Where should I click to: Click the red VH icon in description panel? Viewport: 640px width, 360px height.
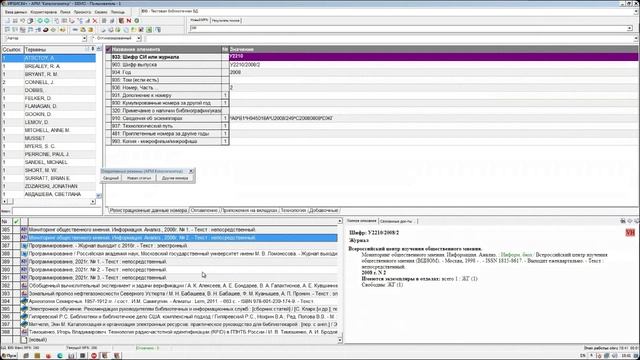tap(630, 232)
